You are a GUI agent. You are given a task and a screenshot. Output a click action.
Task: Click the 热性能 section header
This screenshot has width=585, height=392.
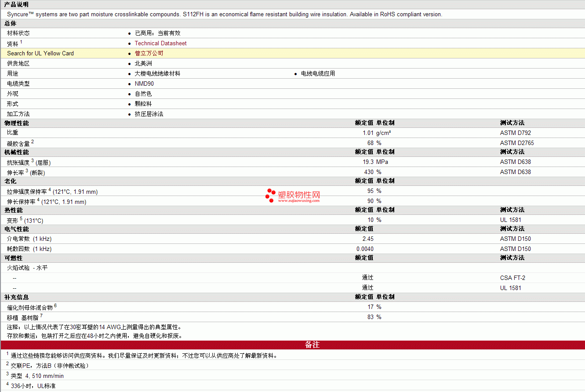point(13,210)
